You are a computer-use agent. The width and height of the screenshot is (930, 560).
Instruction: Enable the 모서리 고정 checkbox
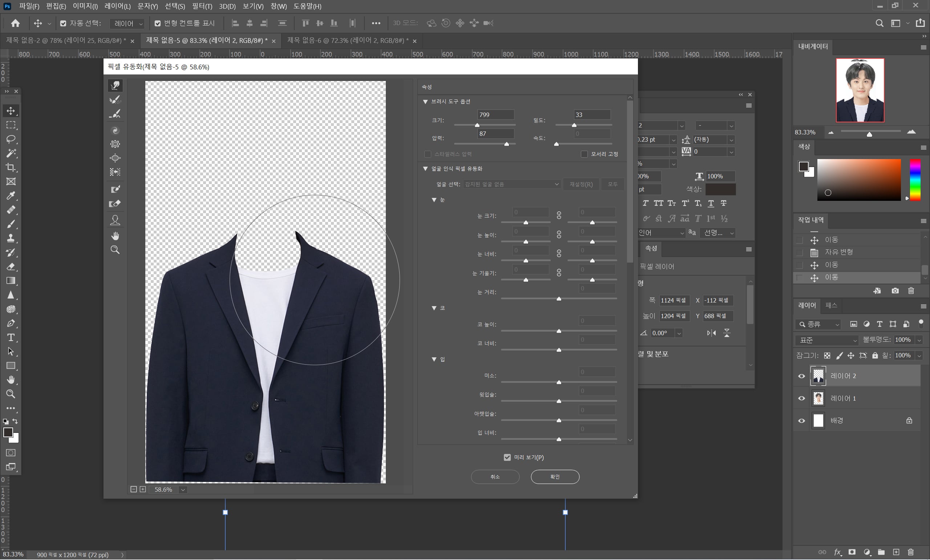pos(584,154)
